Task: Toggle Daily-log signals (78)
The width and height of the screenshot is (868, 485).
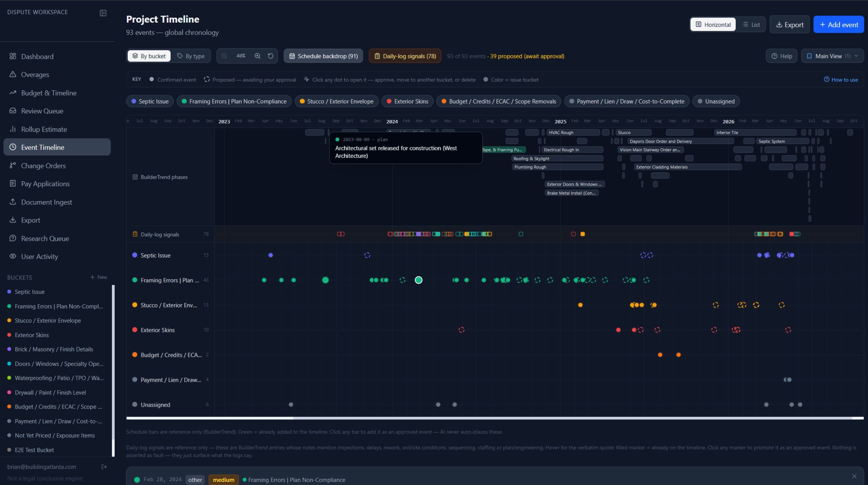Action: click(405, 56)
